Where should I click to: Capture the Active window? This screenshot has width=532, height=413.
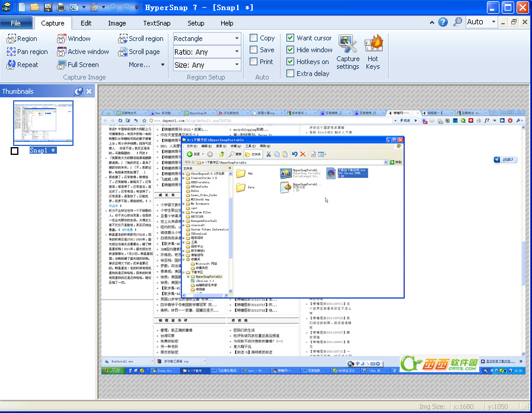pyautogui.click(x=83, y=52)
